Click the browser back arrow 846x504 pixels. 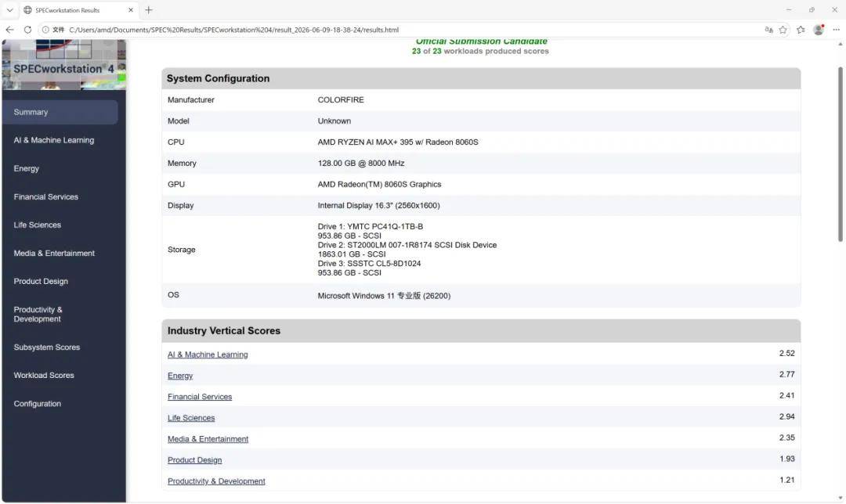(9, 30)
